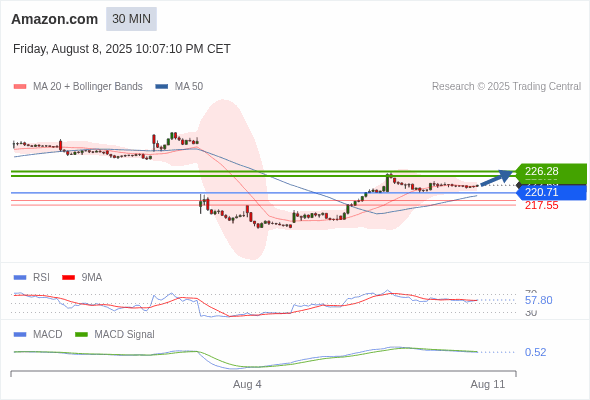Click the RSI legend blue swatch
Image resolution: width=590 pixels, height=400 pixels.
(x=20, y=278)
